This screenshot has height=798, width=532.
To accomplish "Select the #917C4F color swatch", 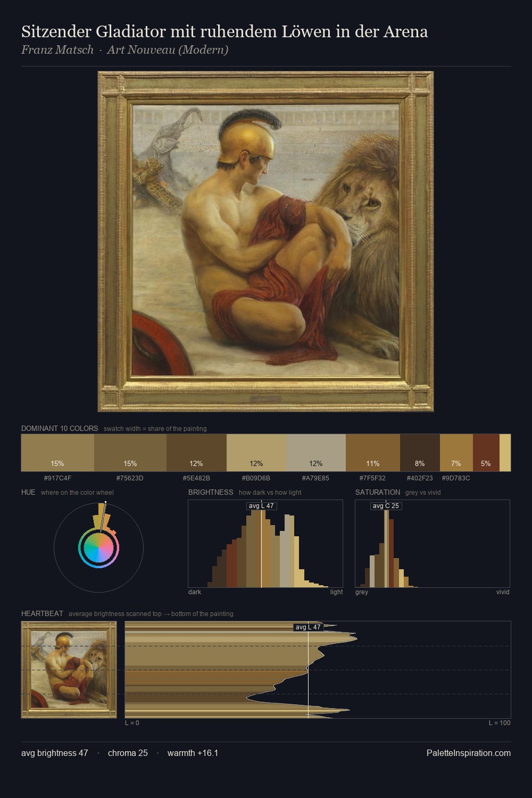I will [57, 453].
